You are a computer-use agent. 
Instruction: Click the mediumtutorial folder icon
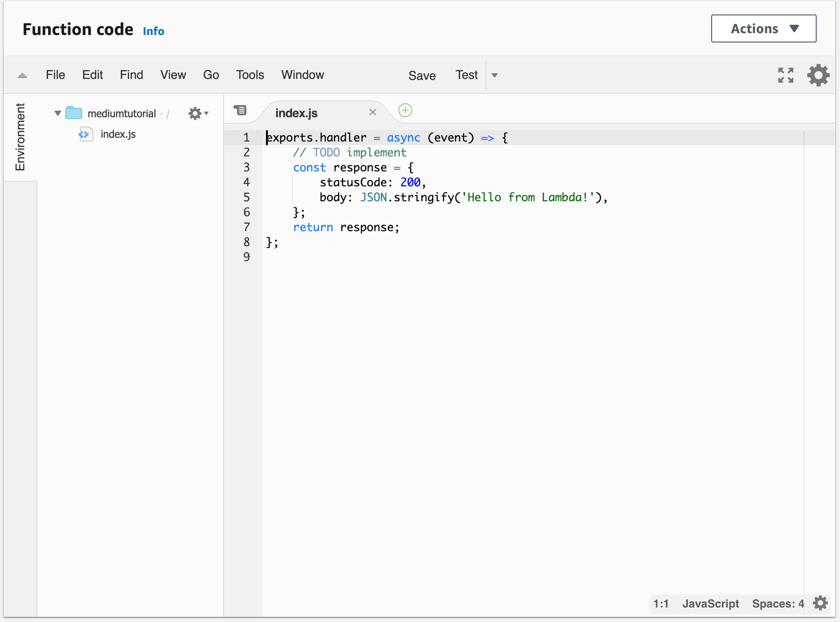pos(74,113)
